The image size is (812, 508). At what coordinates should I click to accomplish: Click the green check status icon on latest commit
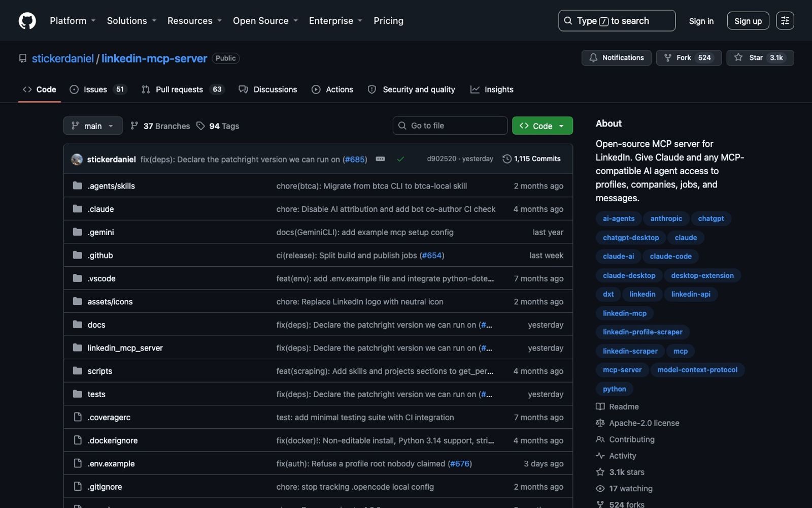[400, 159]
